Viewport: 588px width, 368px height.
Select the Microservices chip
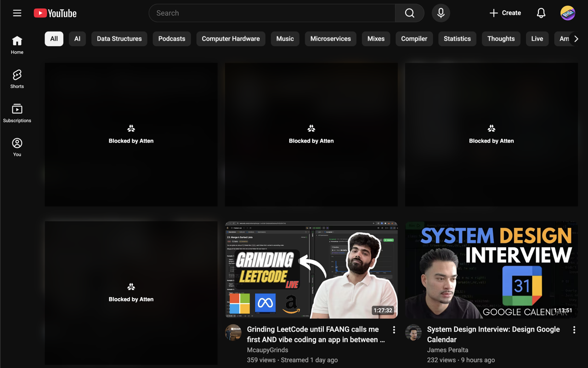330,39
